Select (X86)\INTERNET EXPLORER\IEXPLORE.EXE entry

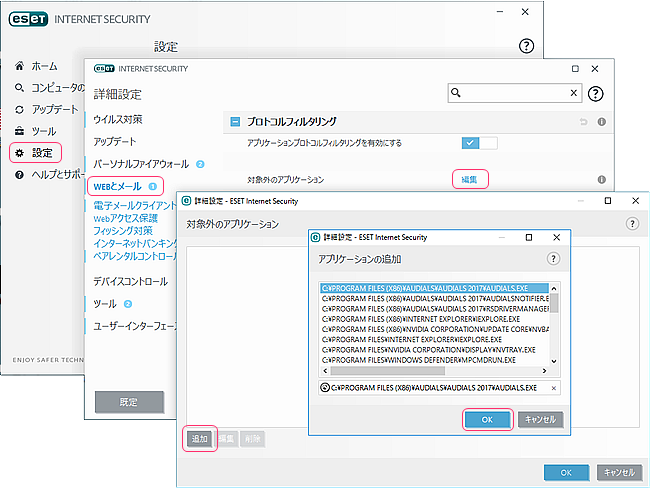435,319
